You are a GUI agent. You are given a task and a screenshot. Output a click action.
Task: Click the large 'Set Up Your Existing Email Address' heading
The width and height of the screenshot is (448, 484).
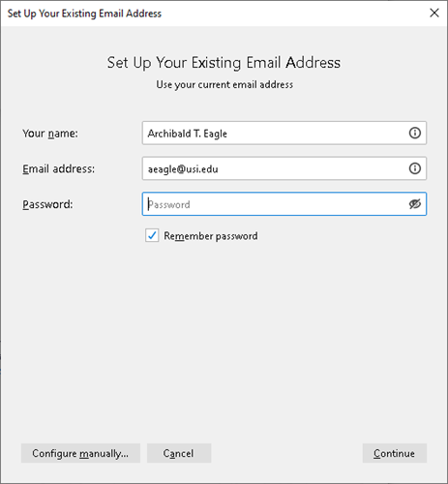[224, 63]
